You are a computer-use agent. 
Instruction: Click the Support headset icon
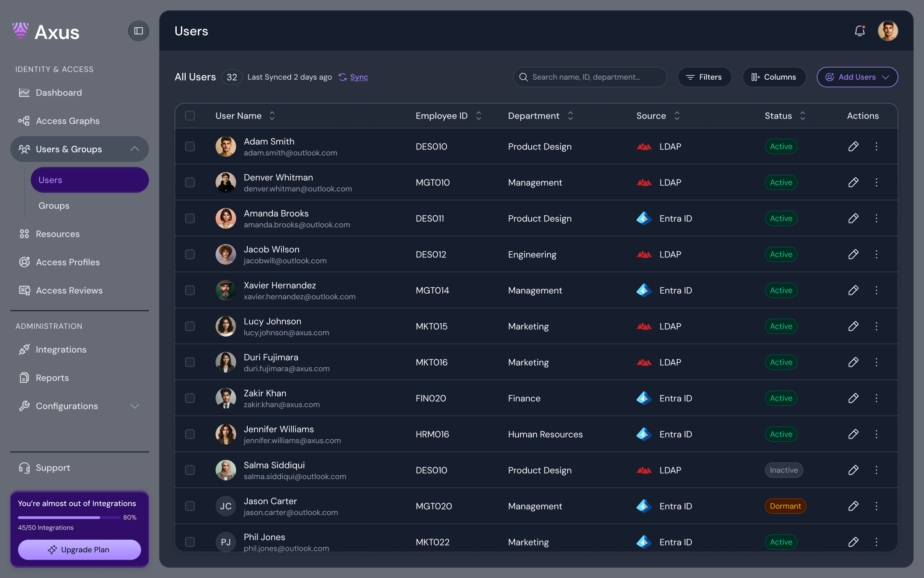tap(24, 468)
